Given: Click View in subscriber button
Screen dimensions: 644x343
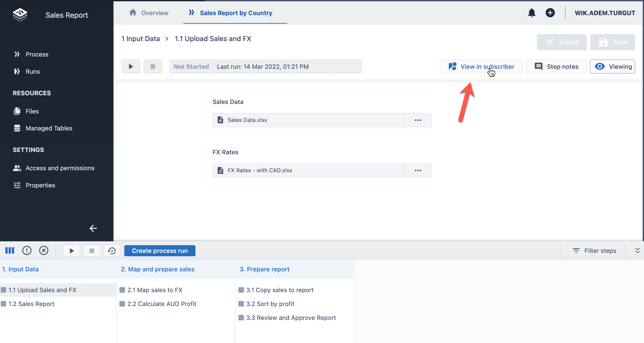Looking at the screenshot, I should tap(481, 67).
